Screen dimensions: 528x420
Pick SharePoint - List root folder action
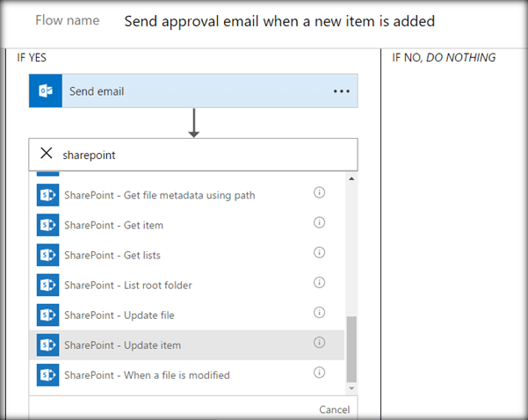[127, 285]
